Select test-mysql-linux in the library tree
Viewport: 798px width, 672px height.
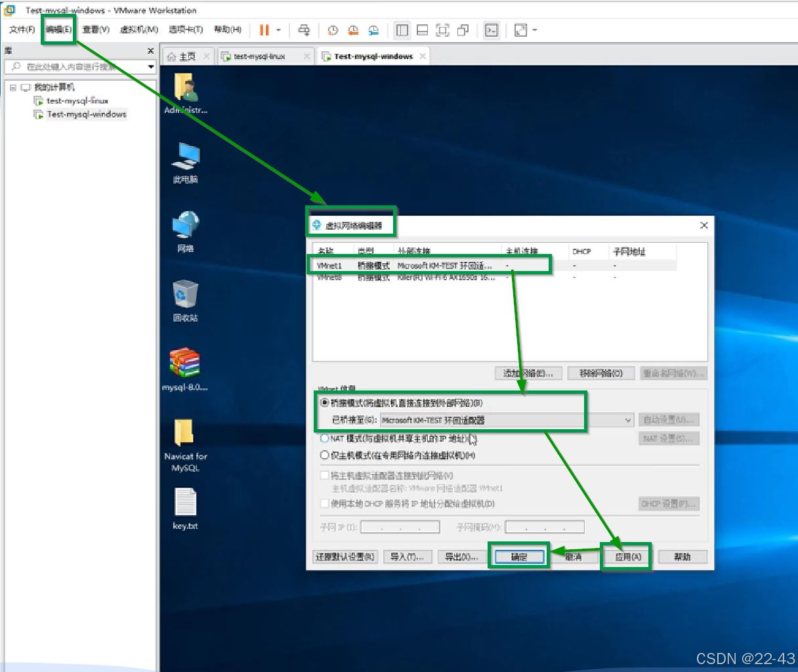coord(77,101)
